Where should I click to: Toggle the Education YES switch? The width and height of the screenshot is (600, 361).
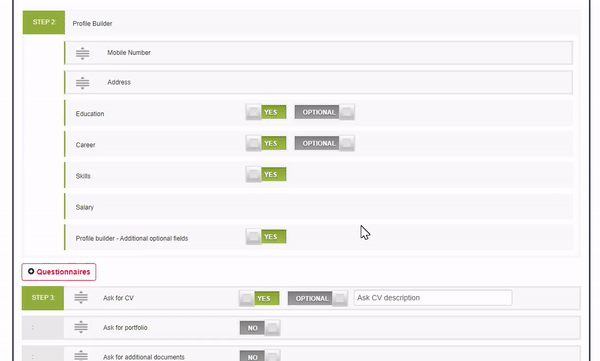(x=266, y=112)
